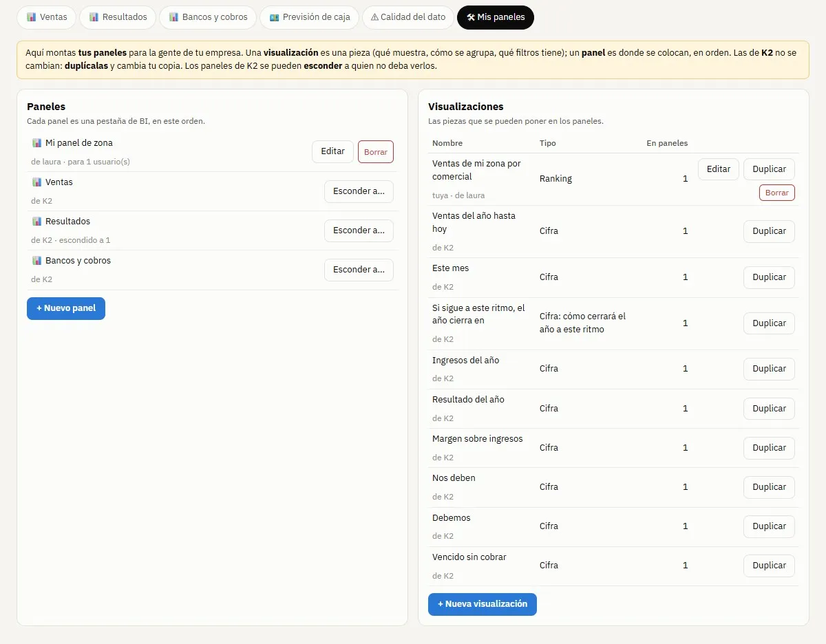This screenshot has height=644, width=826.
Task: Hide the Bancos y cobros panel
Action: pyautogui.click(x=359, y=270)
